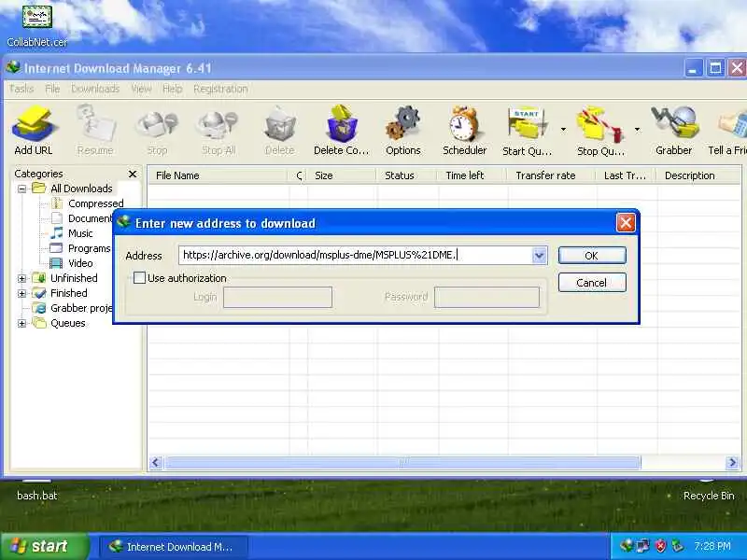The image size is (747, 560).
Task: Click the horizontal scrollbar left arrow
Action: click(x=156, y=462)
